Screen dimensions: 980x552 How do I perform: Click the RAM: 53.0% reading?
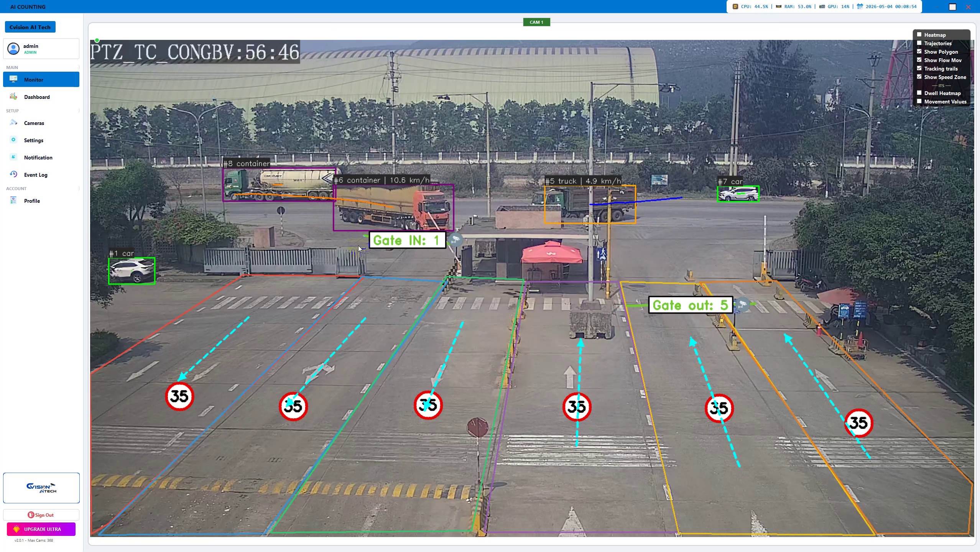click(x=798, y=7)
